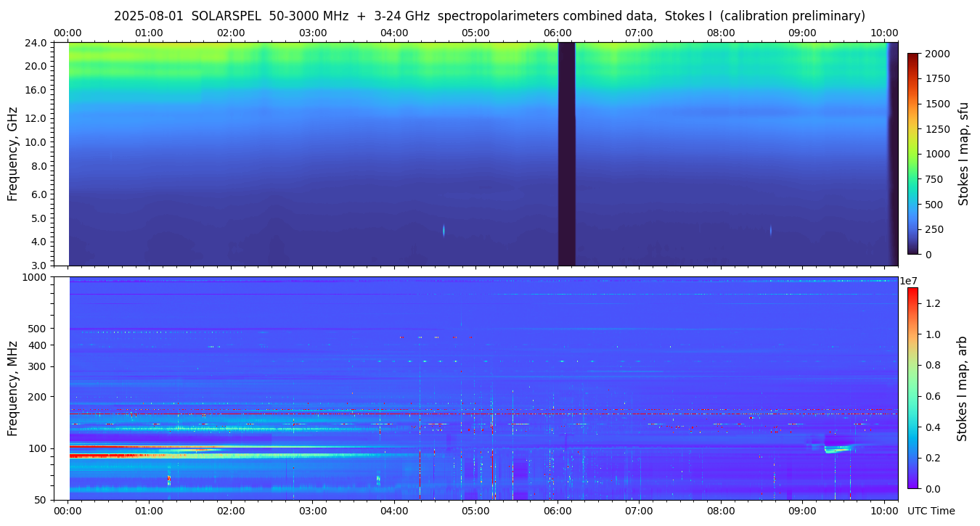Click the "1e7" exponent label above lower colorbar
The image size is (980, 526).
pos(910,281)
